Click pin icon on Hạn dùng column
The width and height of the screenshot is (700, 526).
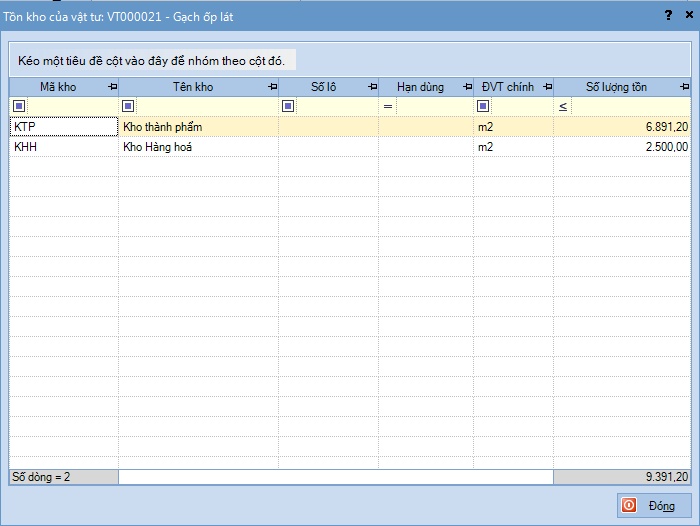coord(466,88)
